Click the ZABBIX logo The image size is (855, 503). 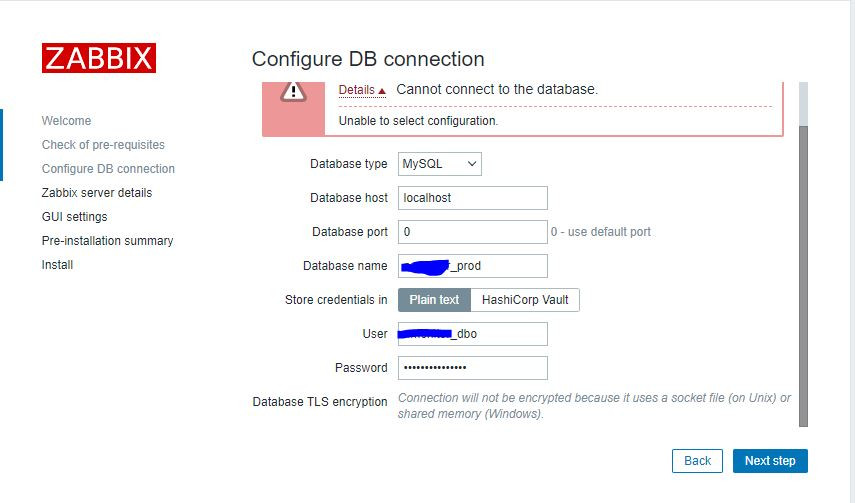[98, 58]
